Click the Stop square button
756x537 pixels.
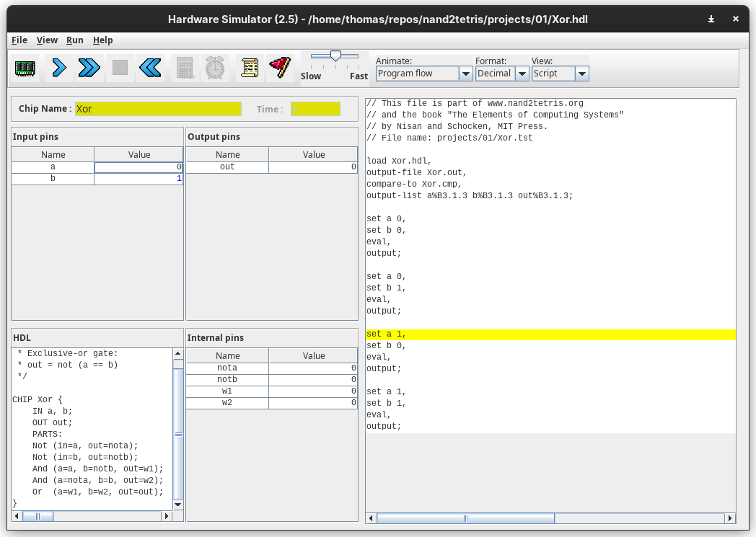coord(120,68)
